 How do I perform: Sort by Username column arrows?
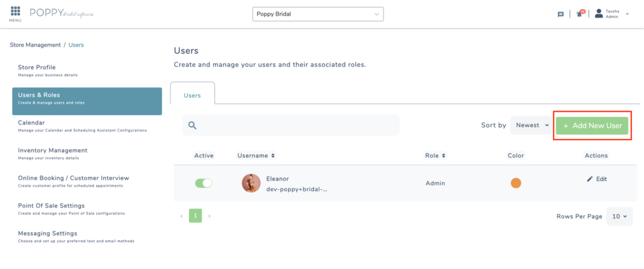273,156
